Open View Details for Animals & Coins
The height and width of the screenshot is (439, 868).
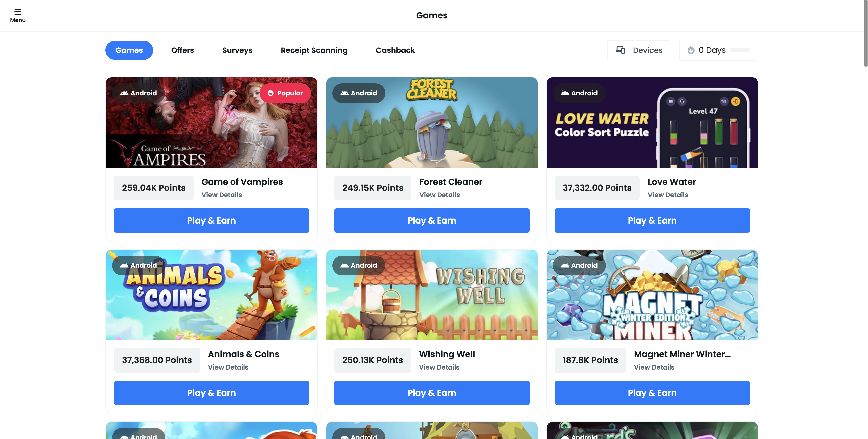pyautogui.click(x=228, y=367)
